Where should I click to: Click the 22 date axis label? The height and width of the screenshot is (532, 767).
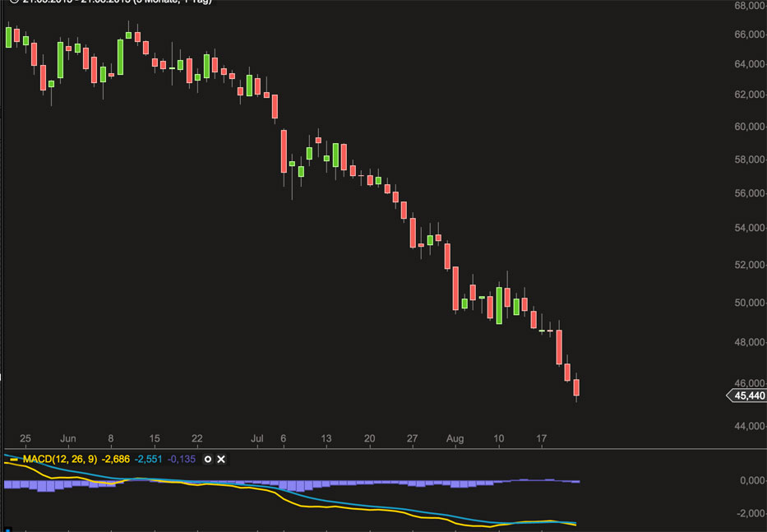(197, 438)
